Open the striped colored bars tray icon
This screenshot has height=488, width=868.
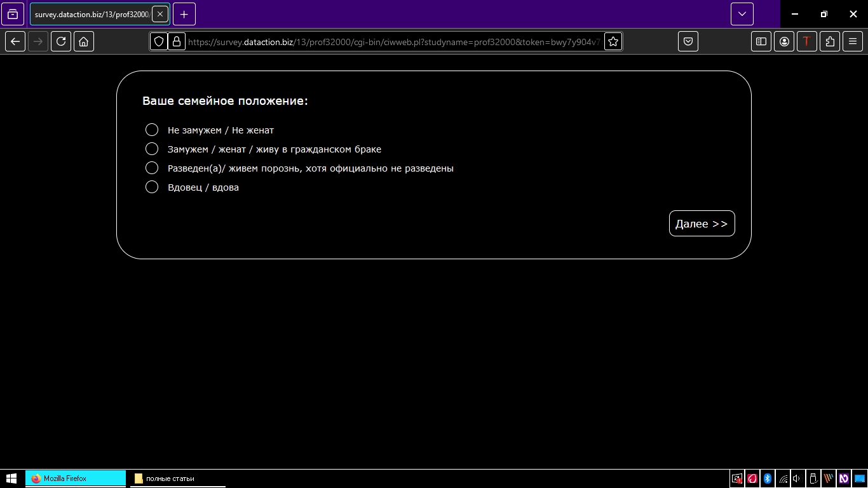point(829,478)
